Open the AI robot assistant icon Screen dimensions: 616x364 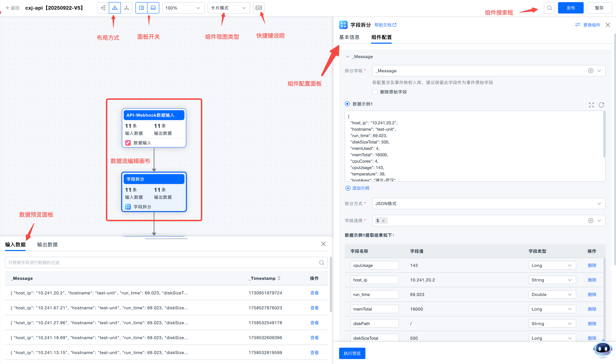(602, 349)
